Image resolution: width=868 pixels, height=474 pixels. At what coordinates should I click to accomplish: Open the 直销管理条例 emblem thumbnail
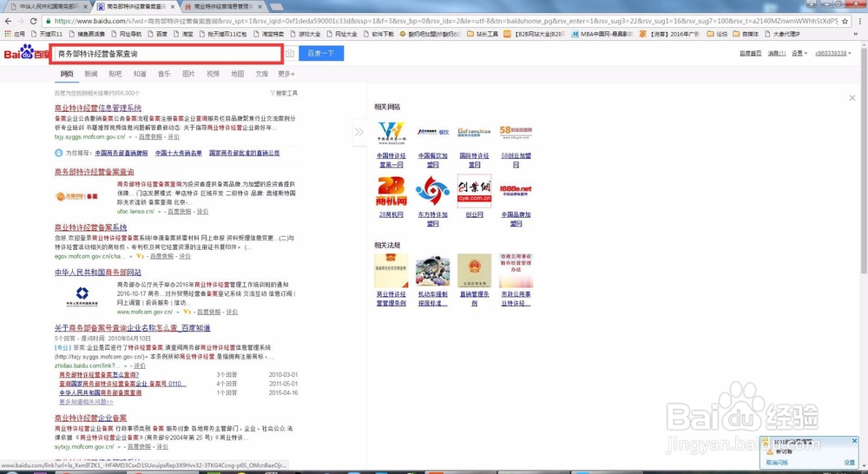475,271
